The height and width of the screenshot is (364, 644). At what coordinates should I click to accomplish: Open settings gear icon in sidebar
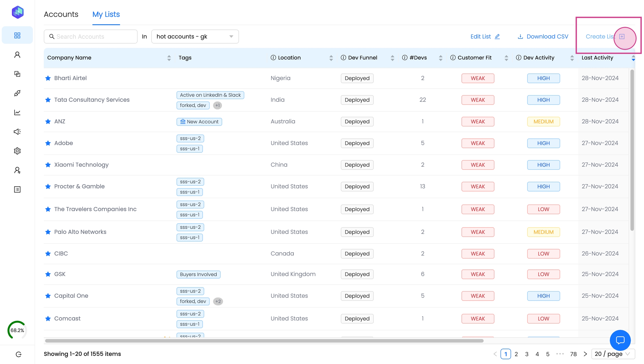click(17, 151)
